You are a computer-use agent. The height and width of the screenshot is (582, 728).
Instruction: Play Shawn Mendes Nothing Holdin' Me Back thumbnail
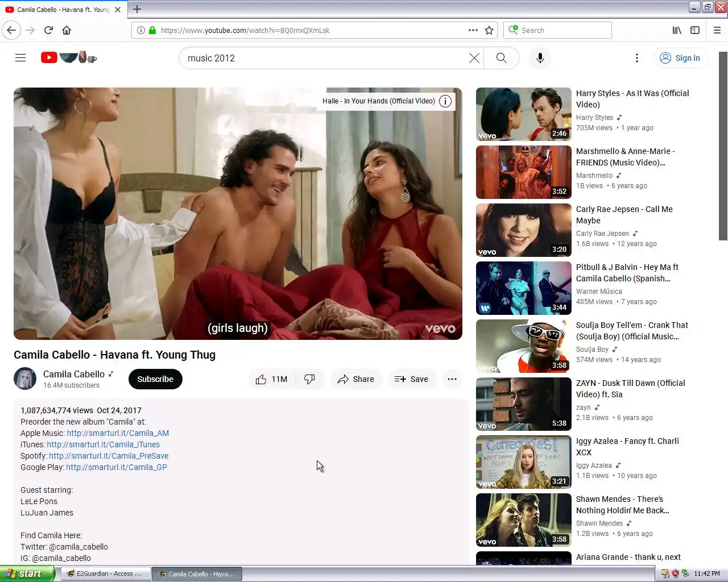tap(524, 520)
